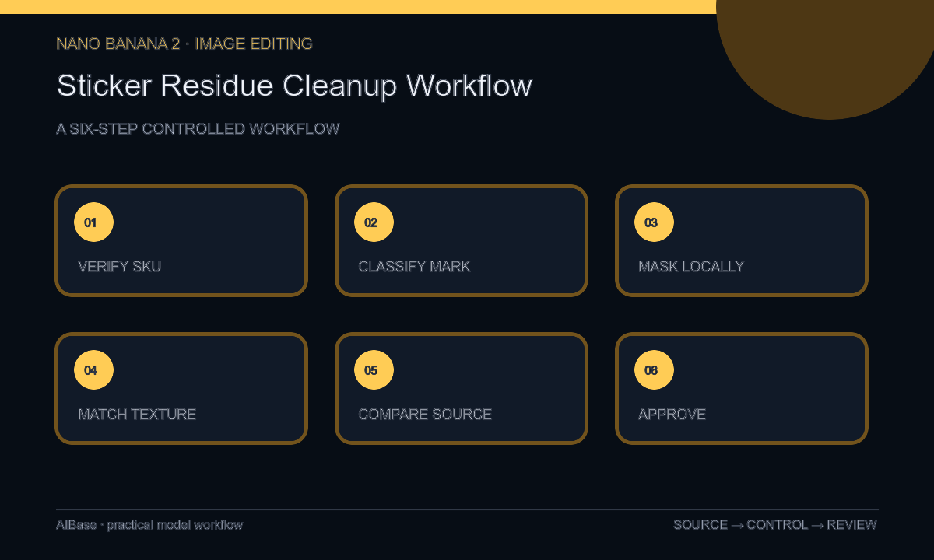Select the MATCH TEXTURE label
This screenshot has height=560, width=934.
137,415
